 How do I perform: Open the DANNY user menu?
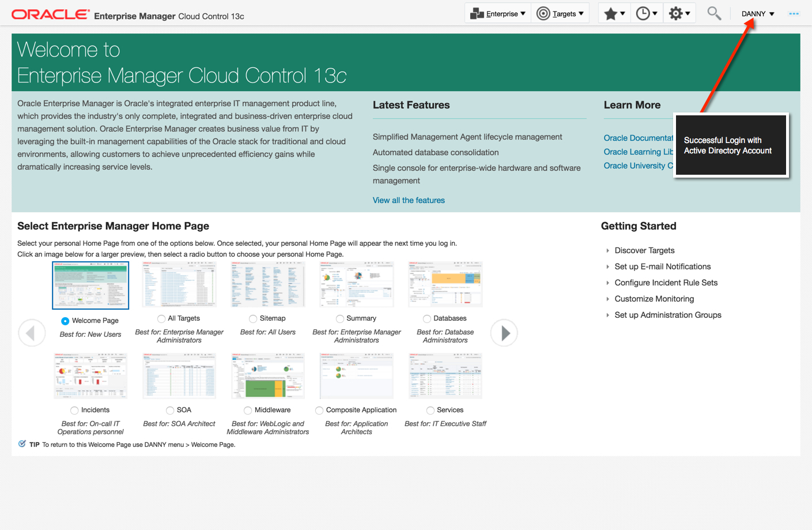[758, 14]
